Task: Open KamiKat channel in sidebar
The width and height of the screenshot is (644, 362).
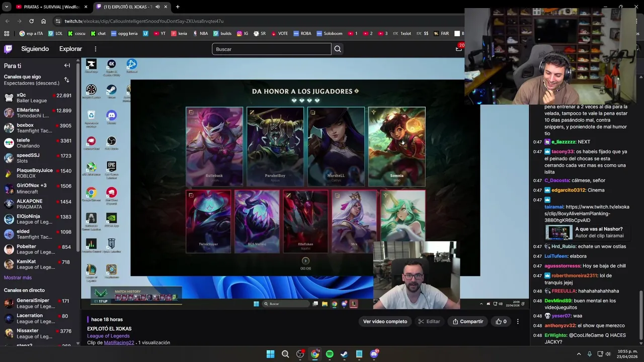Action: (x=38, y=264)
